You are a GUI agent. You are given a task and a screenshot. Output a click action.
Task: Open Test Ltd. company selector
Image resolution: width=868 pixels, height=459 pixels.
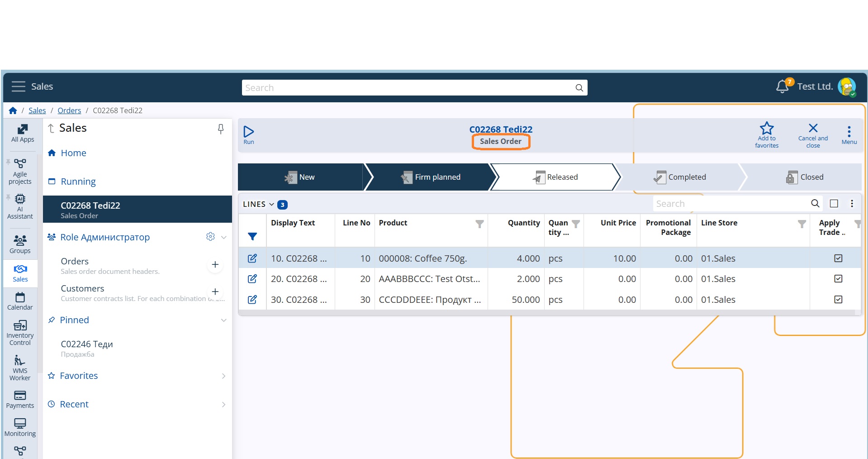[815, 86]
